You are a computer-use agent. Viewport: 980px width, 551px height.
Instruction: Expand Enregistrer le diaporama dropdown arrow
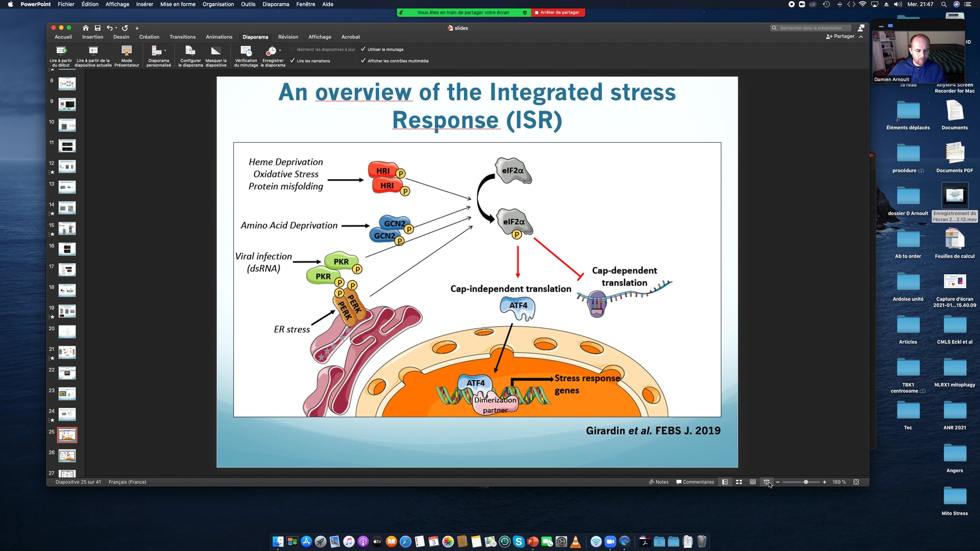[280, 51]
